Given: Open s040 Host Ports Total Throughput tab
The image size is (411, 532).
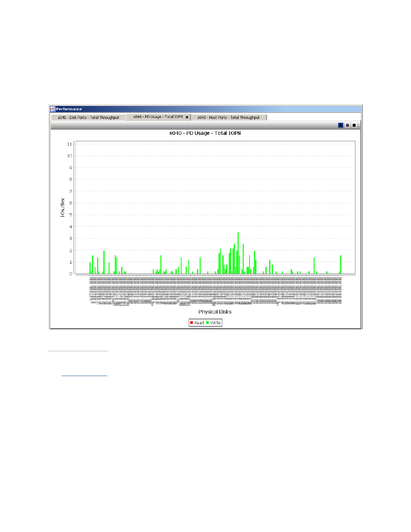Looking at the screenshot, I should pos(228,117).
